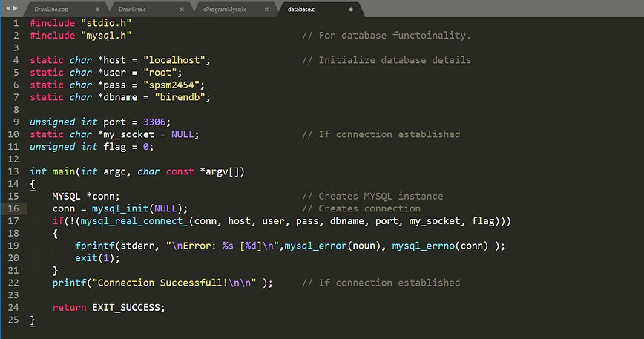Click unsaved dot on database.c tab
644x339 pixels.
(351, 10)
